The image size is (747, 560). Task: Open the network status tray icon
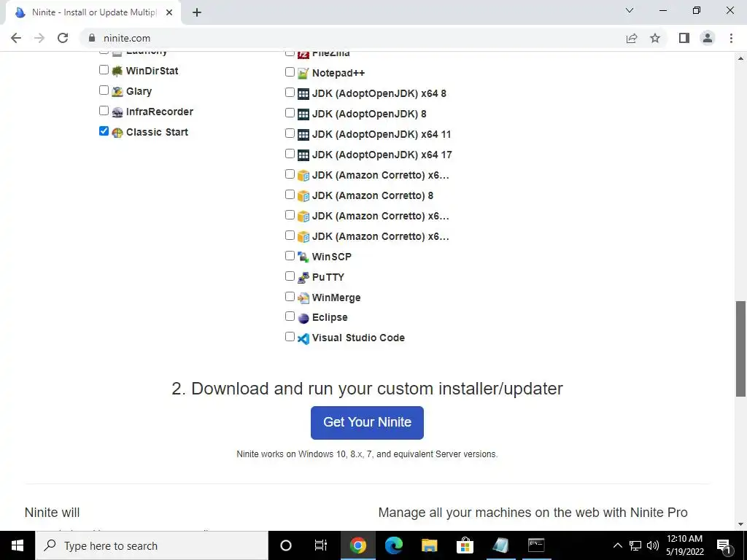tap(635, 545)
